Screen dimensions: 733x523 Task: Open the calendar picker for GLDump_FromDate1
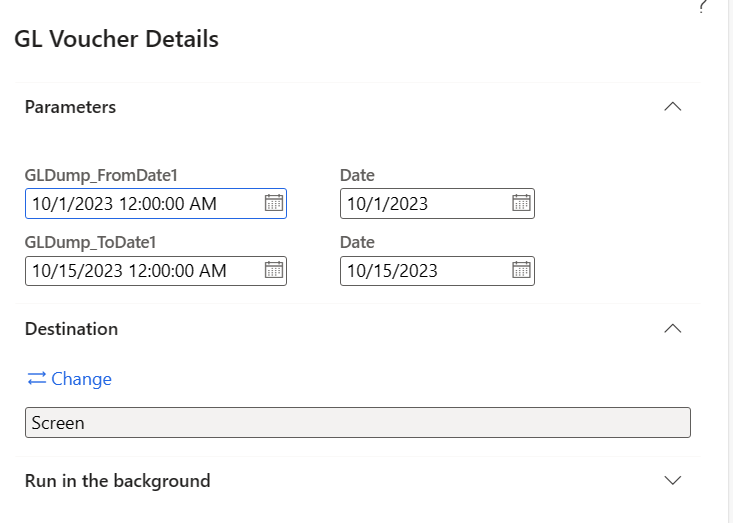(x=273, y=203)
